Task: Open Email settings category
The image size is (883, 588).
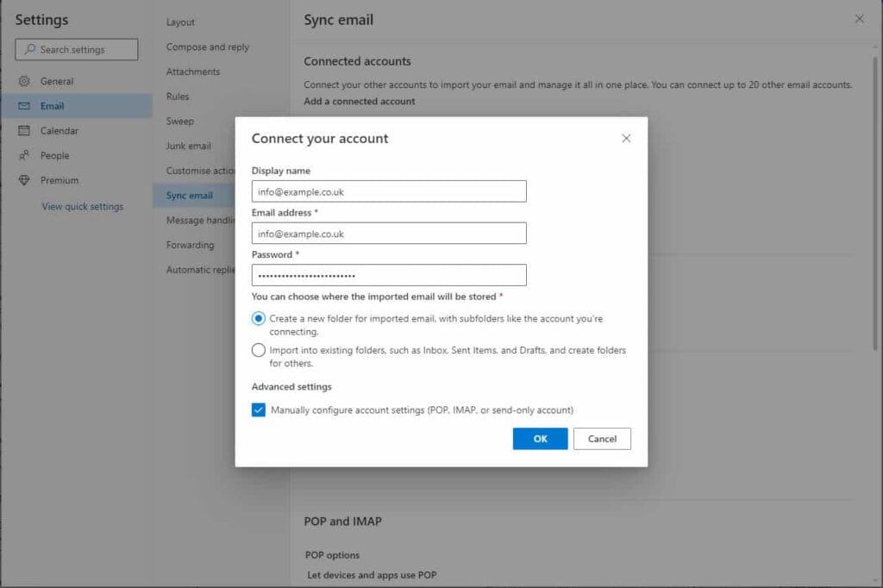Action: [77, 106]
